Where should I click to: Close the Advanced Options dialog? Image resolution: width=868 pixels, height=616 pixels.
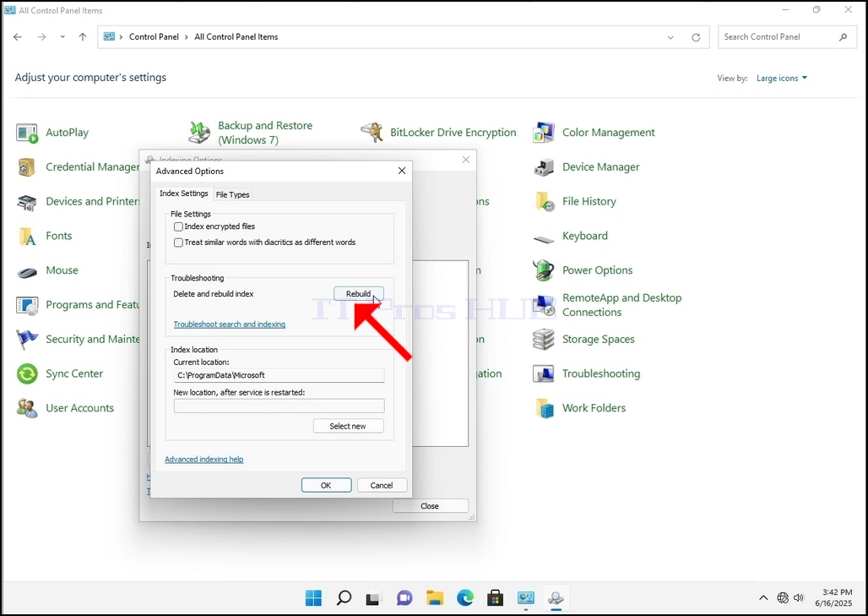(402, 172)
